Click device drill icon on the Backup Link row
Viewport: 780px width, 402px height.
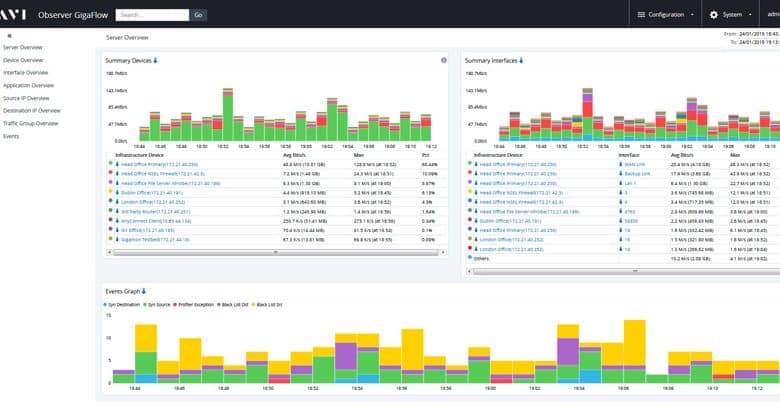click(476, 174)
